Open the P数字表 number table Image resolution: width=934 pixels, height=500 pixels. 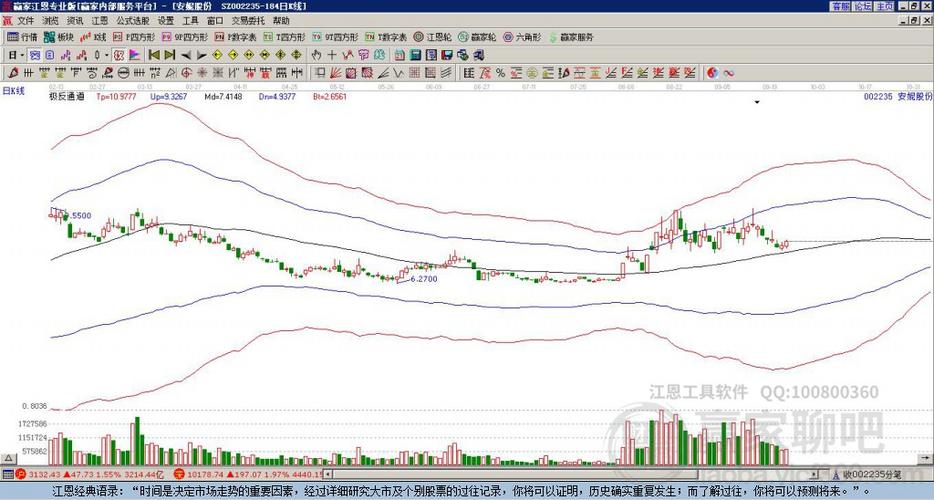tap(235, 37)
